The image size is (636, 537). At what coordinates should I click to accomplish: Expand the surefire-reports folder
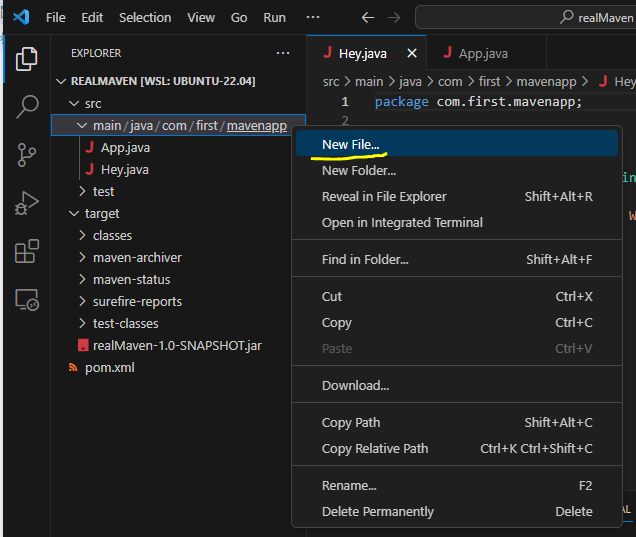pos(82,301)
